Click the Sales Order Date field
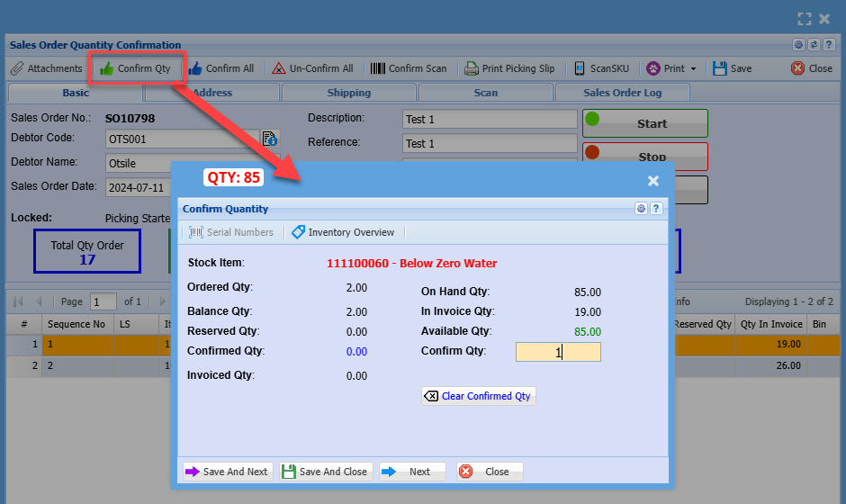Viewport: 846px width, 504px height. pos(138,187)
